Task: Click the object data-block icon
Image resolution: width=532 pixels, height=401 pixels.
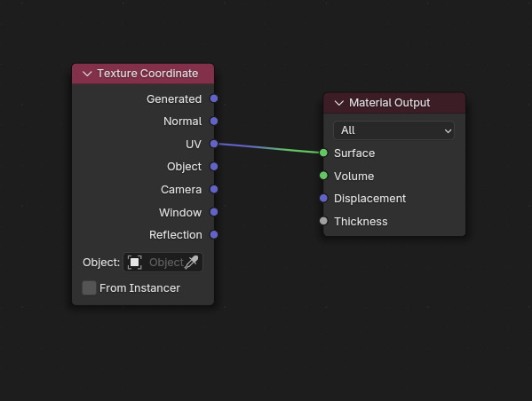Action: pyautogui.click(x=135, y=263)
